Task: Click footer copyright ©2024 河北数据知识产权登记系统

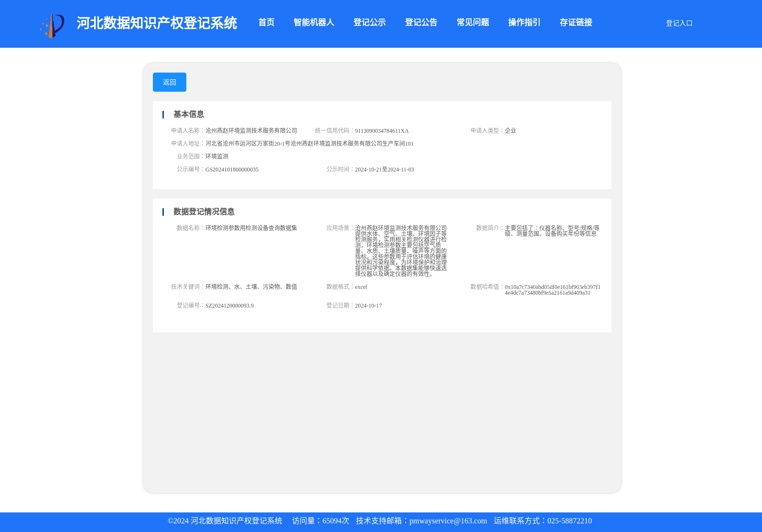Action: [225, 521]
